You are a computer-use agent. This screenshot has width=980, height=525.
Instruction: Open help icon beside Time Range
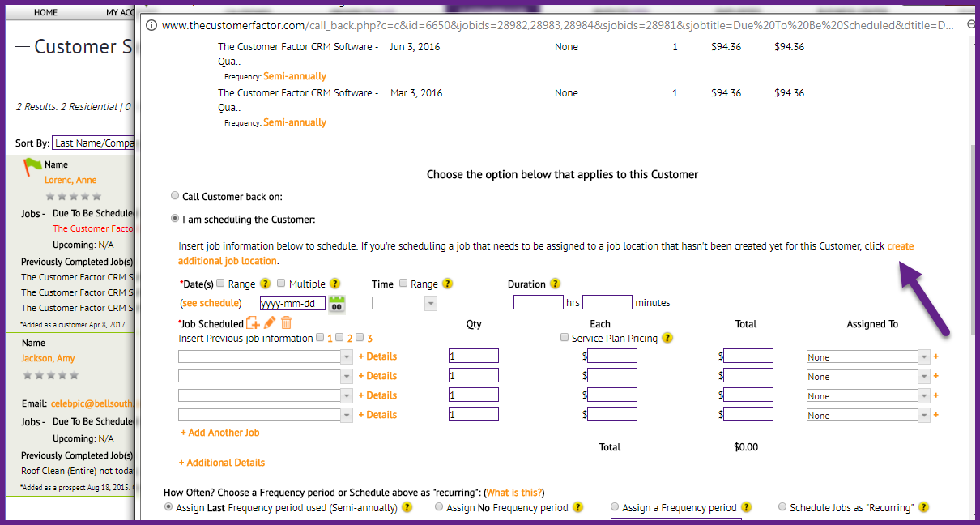pyautogui.click(x=447, y=284)
